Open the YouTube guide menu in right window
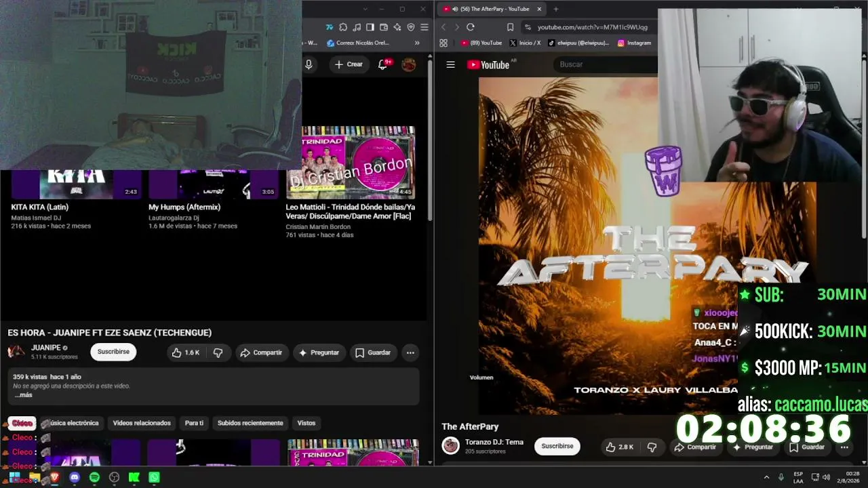The width and height of the screenshot is (868, 488). click(x=450, y=64)
